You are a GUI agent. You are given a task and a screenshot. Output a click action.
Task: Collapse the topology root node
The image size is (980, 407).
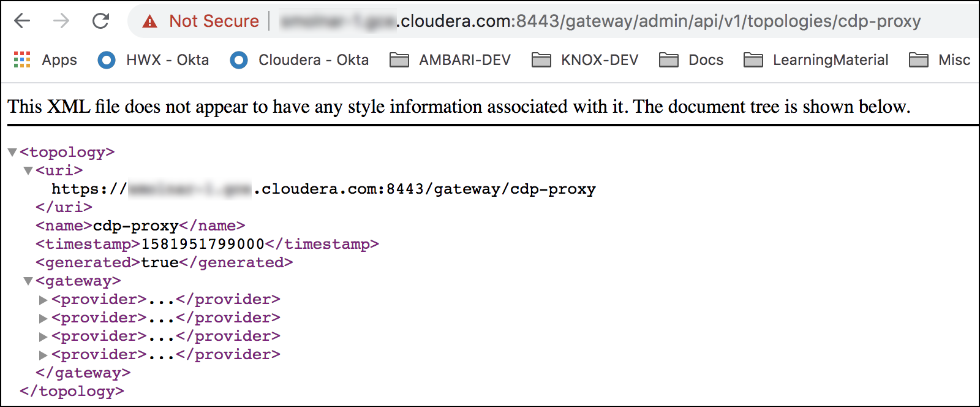point(12,152)
